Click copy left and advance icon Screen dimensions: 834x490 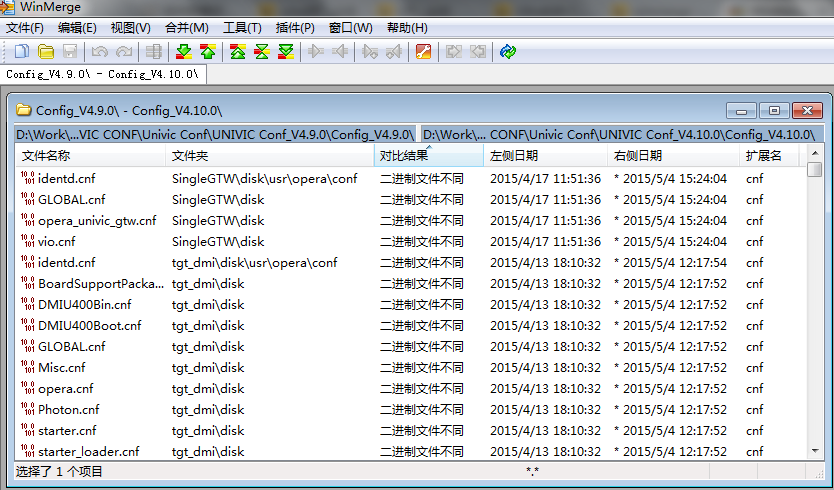point(394,51)
